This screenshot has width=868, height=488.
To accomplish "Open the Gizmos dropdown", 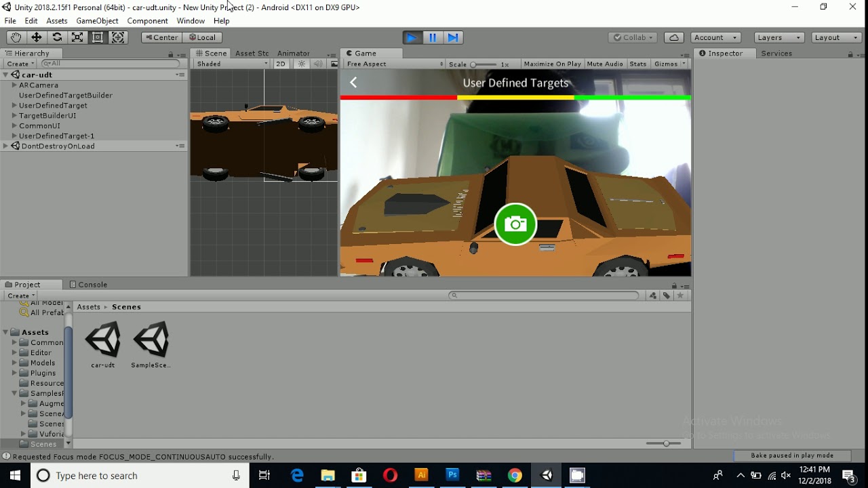I will (669, 64).
